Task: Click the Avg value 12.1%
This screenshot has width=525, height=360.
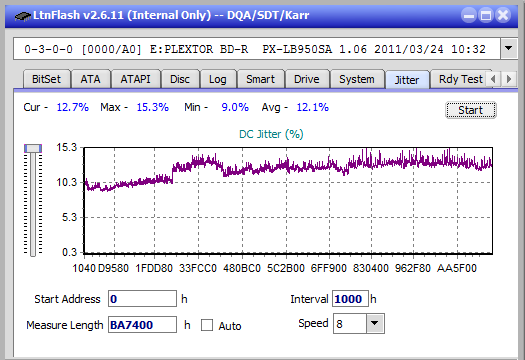Action: pyautogui.click(x=312, y=107)
